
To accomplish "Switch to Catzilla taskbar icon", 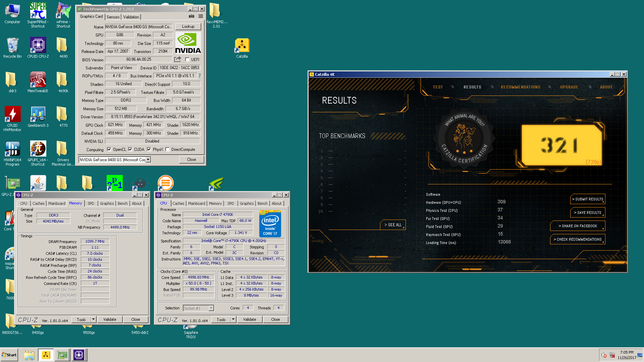I will (x=46, y=355).
